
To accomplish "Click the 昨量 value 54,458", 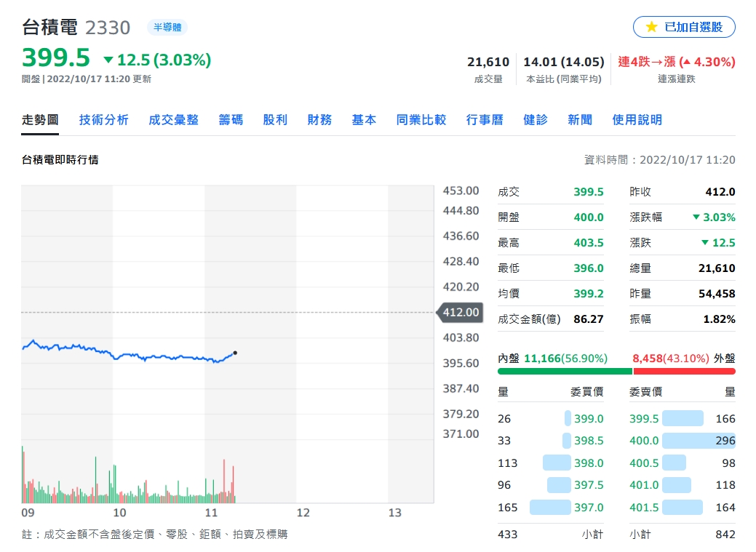I will pyautogui.click(x=717, y=294).
